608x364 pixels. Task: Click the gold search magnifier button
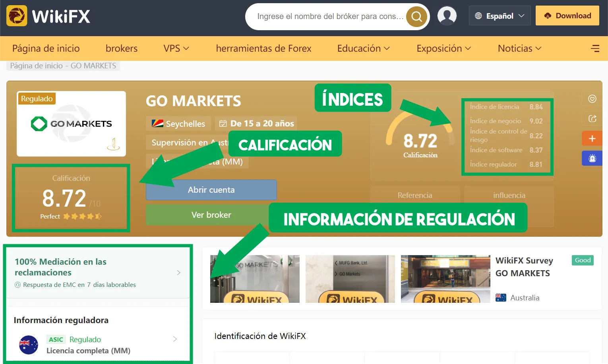pos(416,17)
